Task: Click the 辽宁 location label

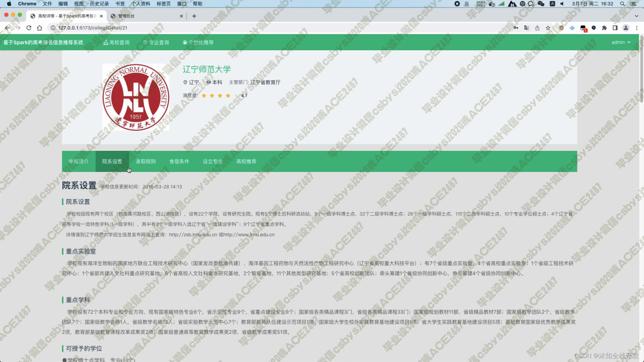Action: pos(191,82)
